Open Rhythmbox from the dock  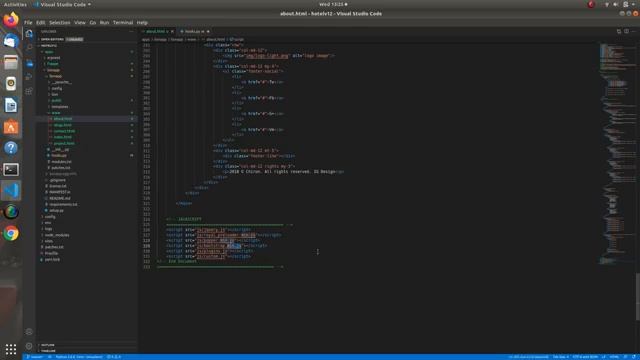(11, 84)
